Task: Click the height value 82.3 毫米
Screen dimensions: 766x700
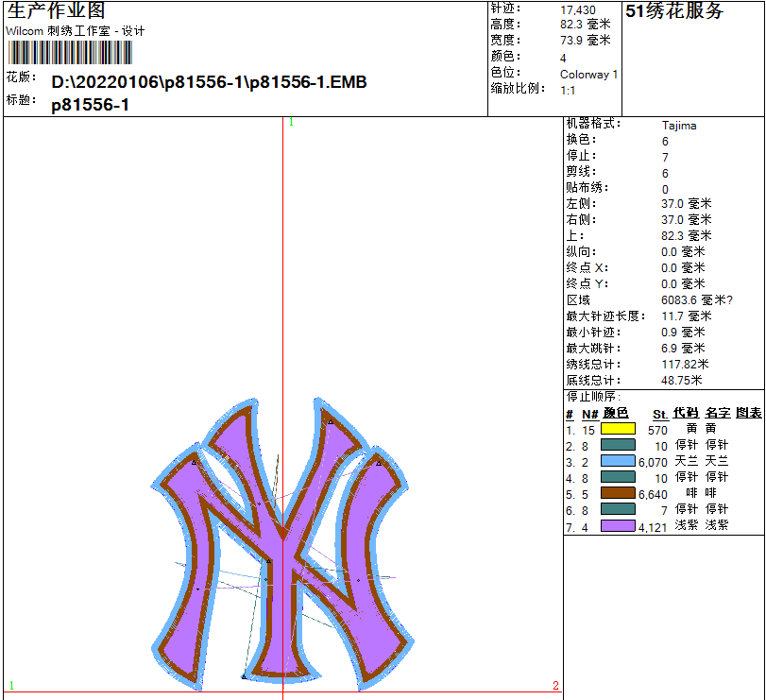Action: pyautogui.click(x=586, y=25)
